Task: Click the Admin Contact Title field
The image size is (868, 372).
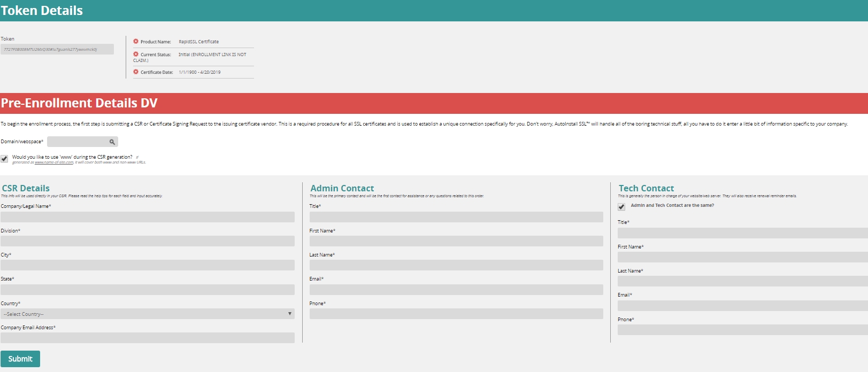Action: 456,217
